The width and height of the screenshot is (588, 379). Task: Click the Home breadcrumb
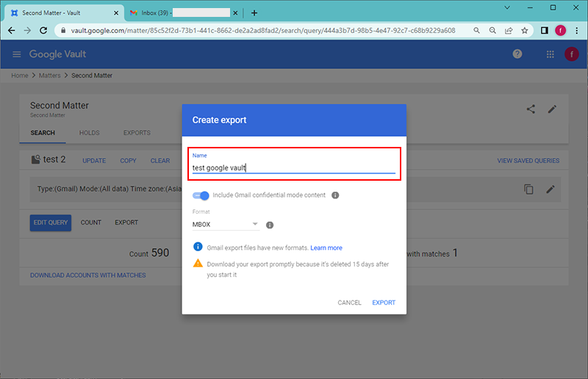(20, 76)
